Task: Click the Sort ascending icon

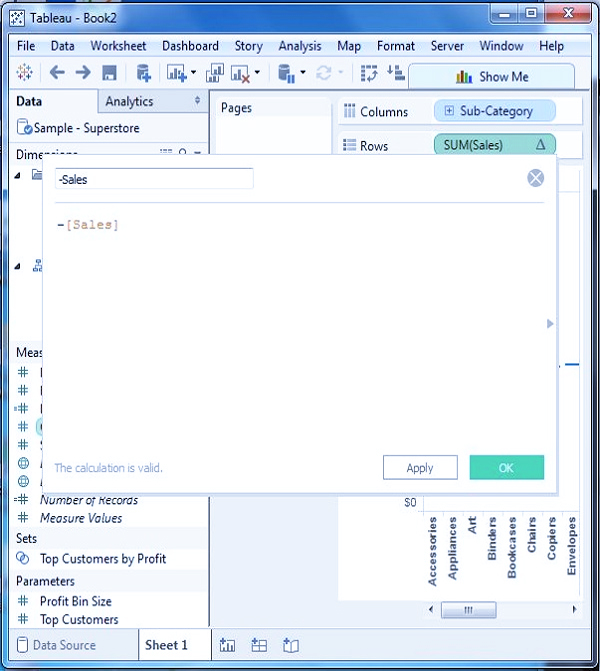Action: coord(395,72)
